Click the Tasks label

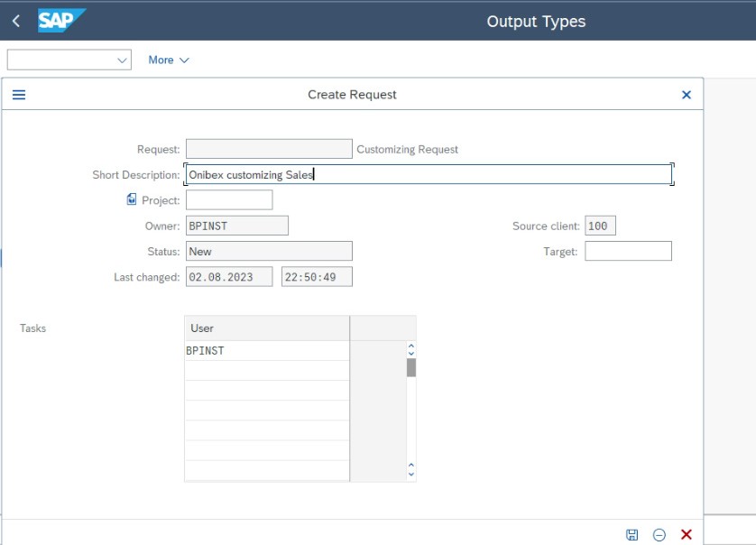[x=32, y=328]
